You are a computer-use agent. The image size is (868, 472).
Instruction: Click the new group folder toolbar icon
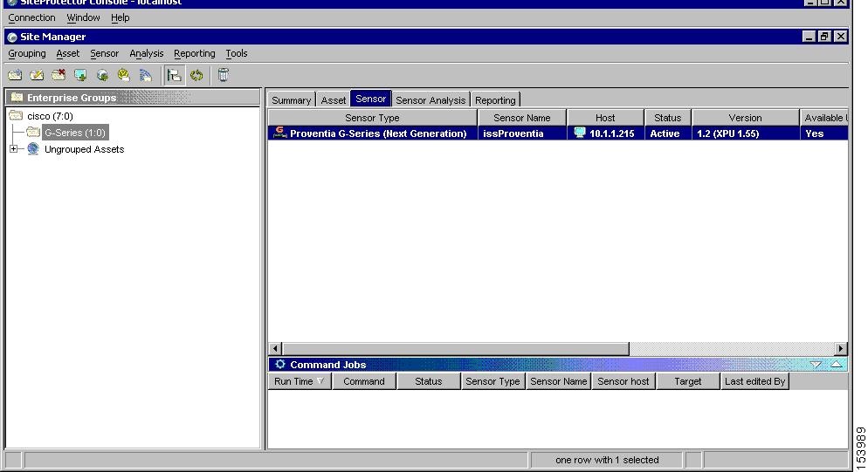click(x=15, y=75)
